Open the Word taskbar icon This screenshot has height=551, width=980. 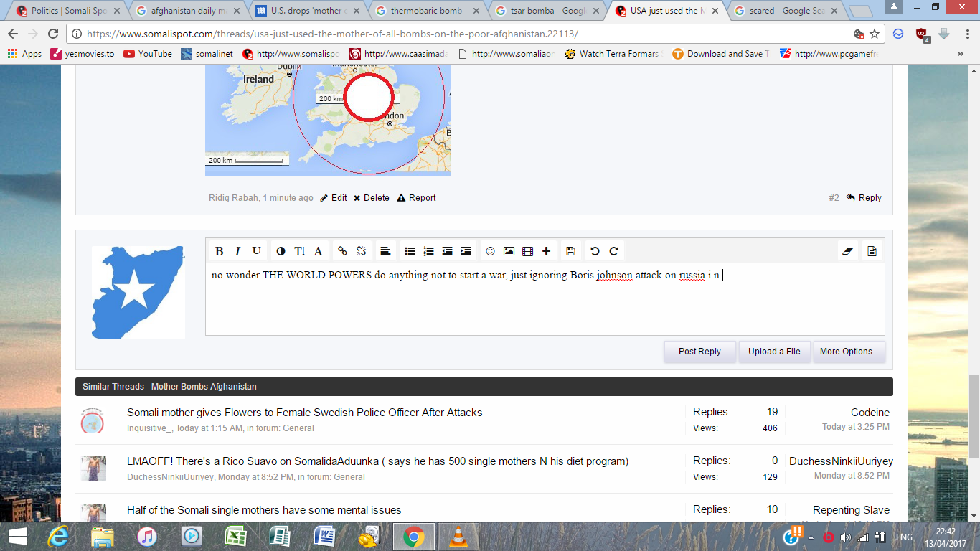point(324,537)
